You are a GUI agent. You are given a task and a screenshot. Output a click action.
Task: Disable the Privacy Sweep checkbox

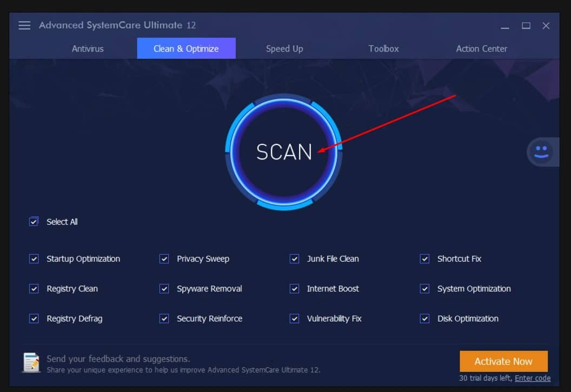click(x=164, y=259)
